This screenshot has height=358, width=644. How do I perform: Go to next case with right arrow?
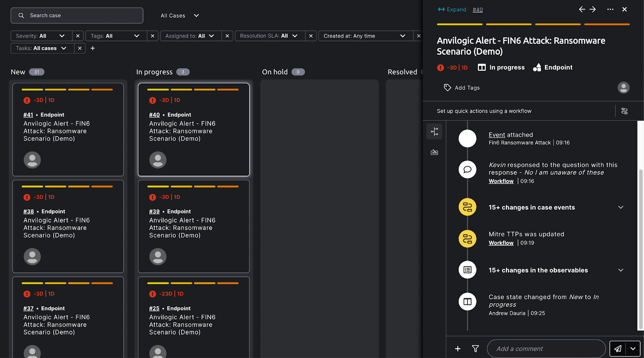(x=593, y=9)
